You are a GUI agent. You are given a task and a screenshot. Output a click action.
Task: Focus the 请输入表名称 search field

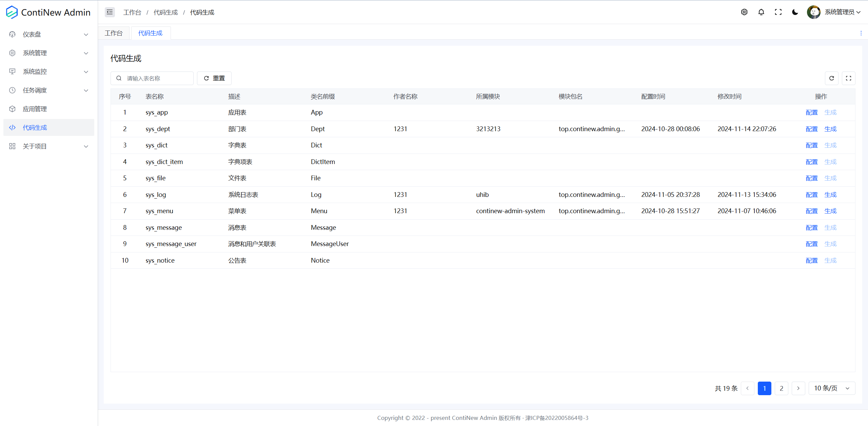pyautogui.click(x=157, y=78)
